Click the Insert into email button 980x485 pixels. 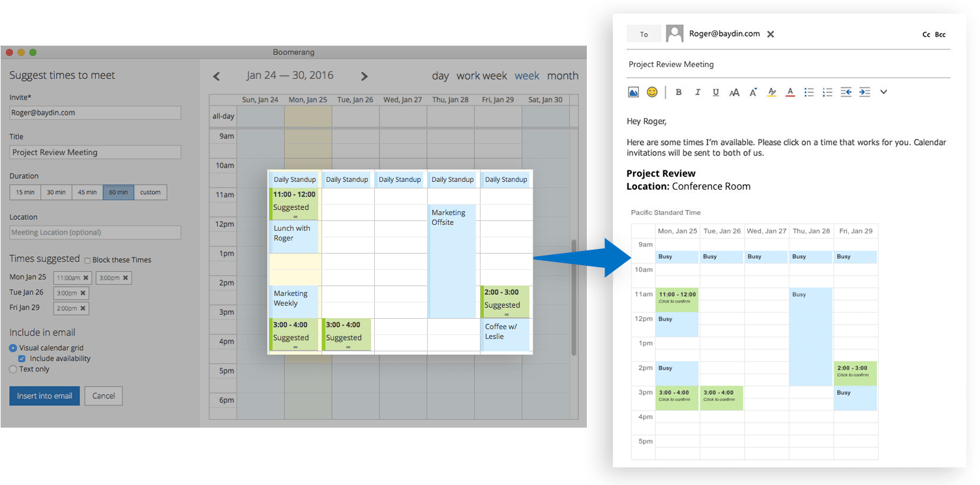point(44,396)
